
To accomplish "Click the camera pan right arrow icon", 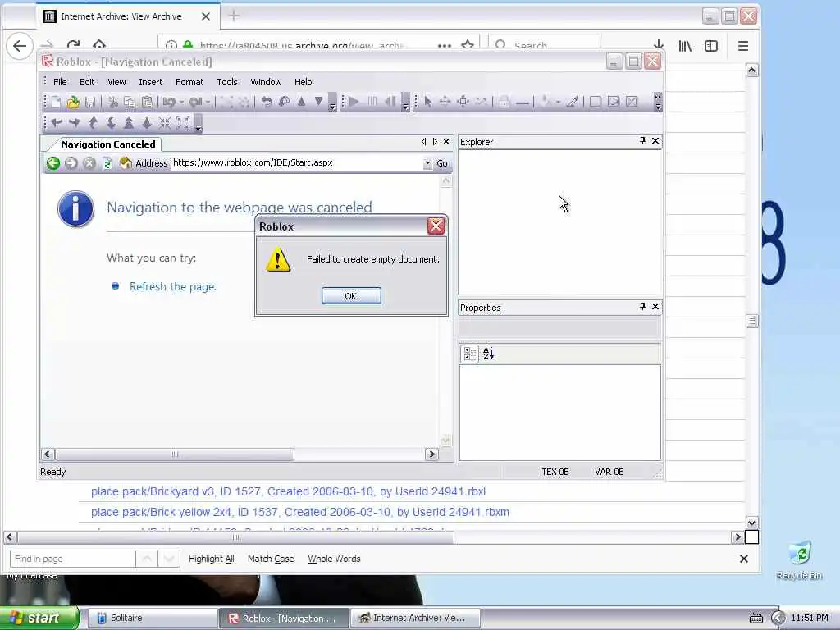I will click(x=75, y=123).
